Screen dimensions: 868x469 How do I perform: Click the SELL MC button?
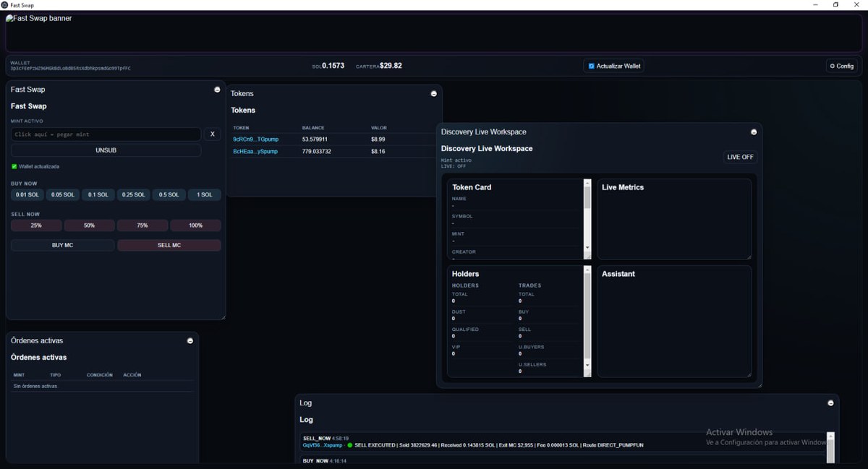coord(169,246)
